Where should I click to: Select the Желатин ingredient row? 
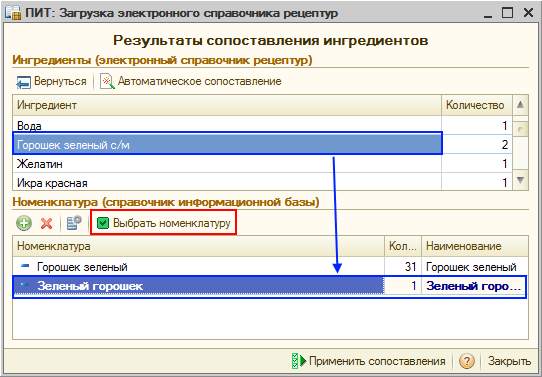[262, 163]
